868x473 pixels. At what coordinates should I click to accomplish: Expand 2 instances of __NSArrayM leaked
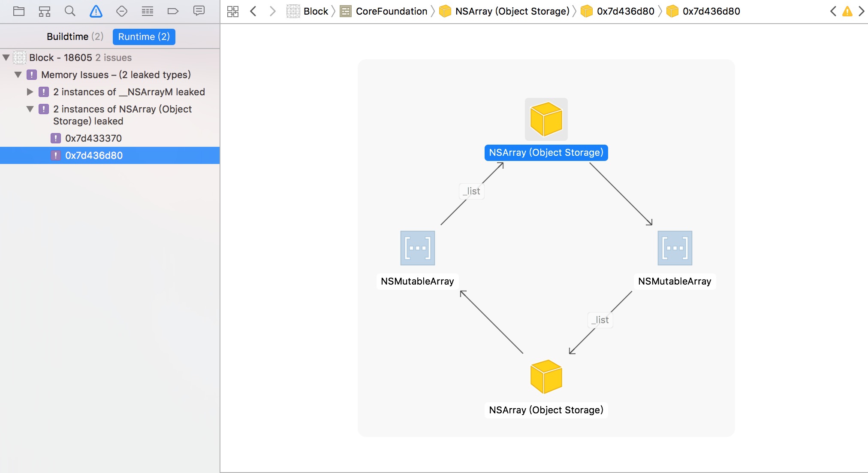coord(30,92)
